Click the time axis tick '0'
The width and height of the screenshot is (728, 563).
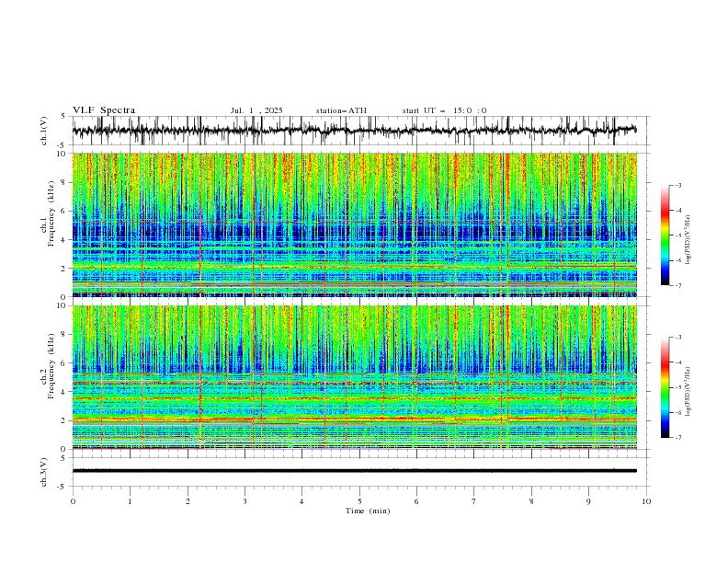click(x=73, y=501)
